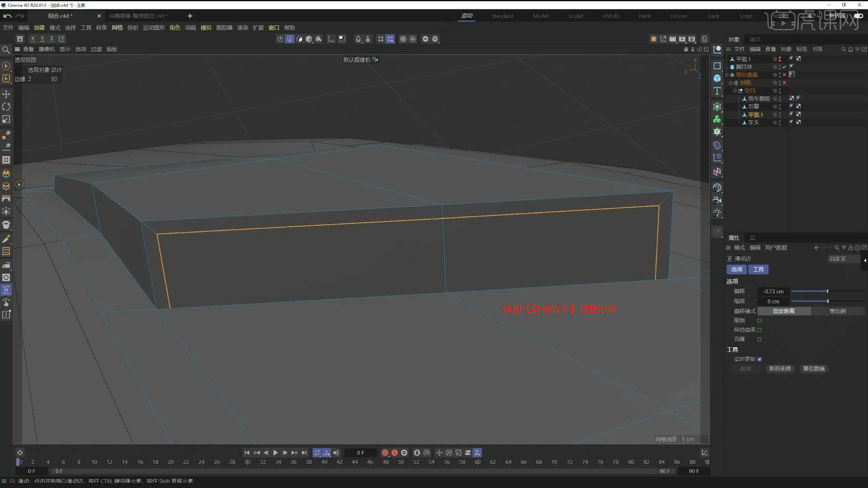Click the 新的变换 button

tap(780, 369)
